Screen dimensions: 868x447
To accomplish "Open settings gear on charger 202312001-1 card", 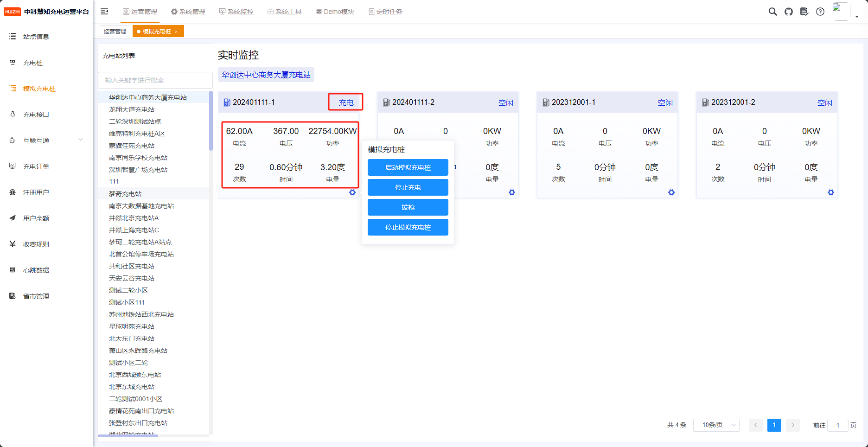I will click(671, 192).
